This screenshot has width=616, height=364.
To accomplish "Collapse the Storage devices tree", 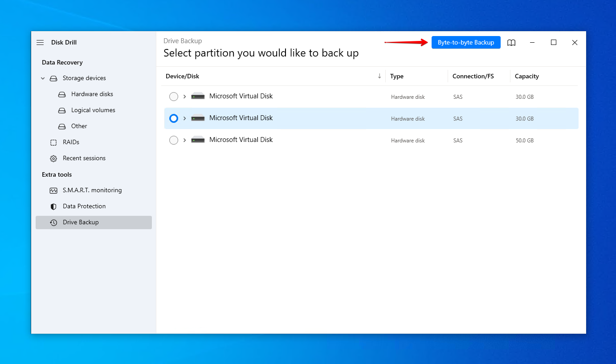I will tap(43, 78).
